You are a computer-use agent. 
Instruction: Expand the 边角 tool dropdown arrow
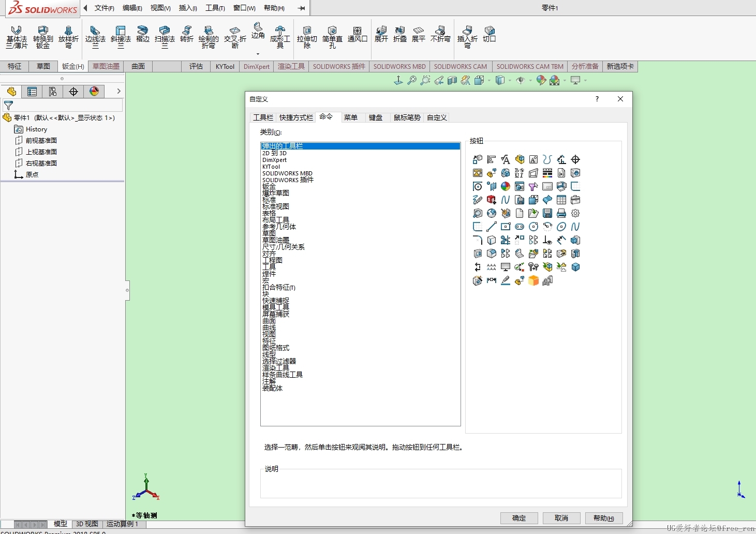[x=258, y=53]
